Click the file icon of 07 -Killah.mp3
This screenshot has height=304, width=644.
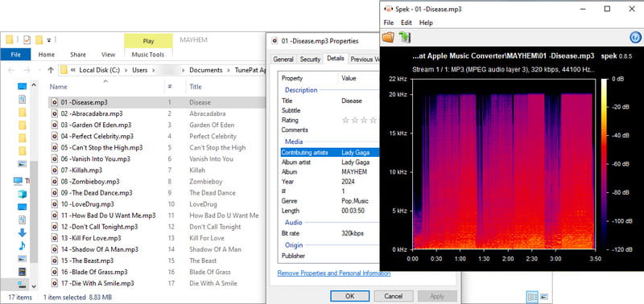55,170
